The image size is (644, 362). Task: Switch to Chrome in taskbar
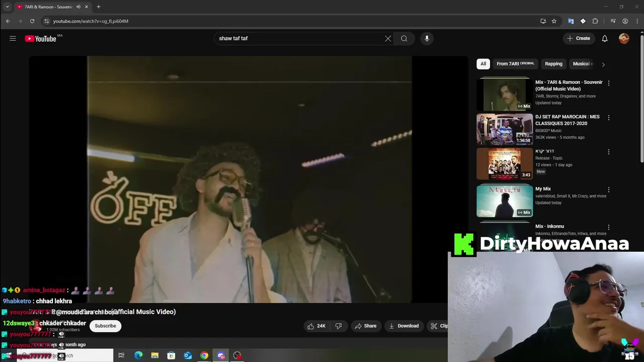pyautogui.click(x=204, y=356)
